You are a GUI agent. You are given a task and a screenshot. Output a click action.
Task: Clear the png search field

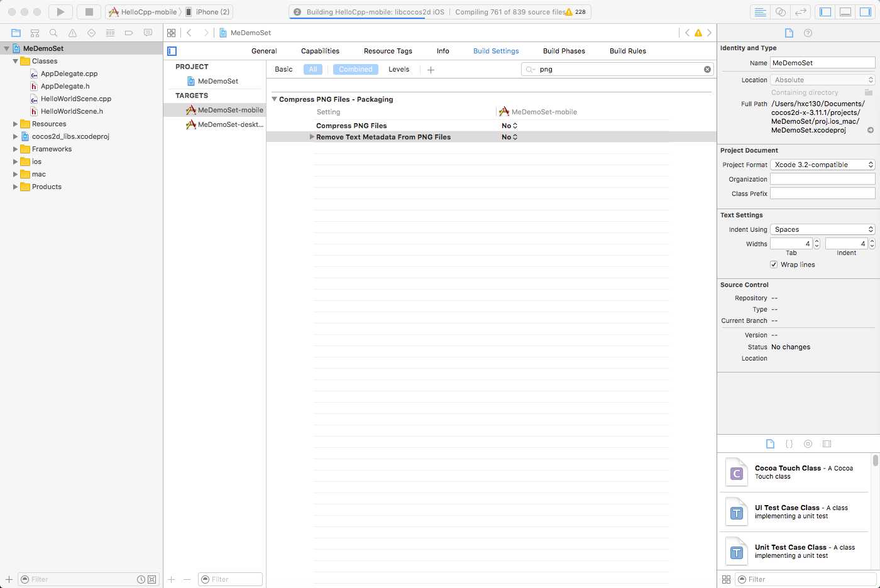[707, 69]
